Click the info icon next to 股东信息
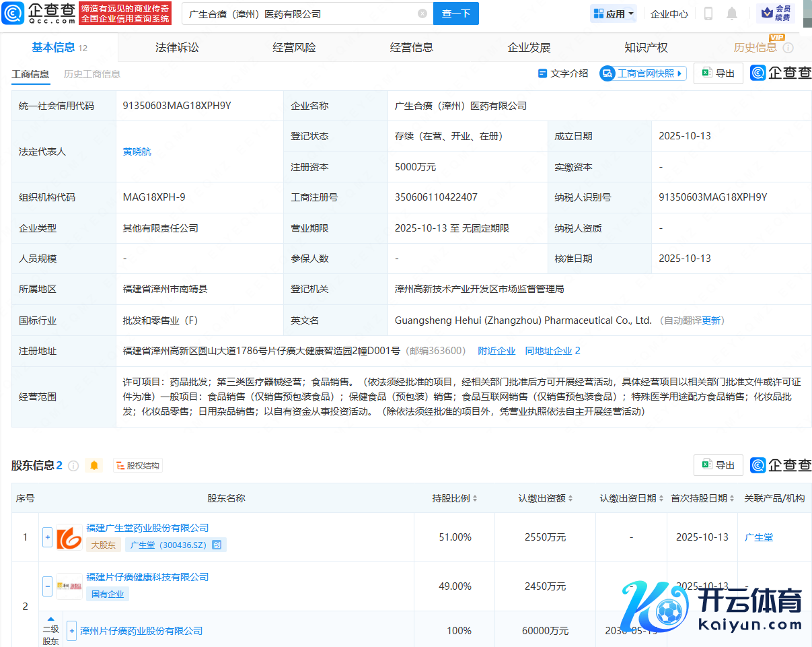Image resolution: width=812 pixels, height=647 pixels. pos(73,466)
